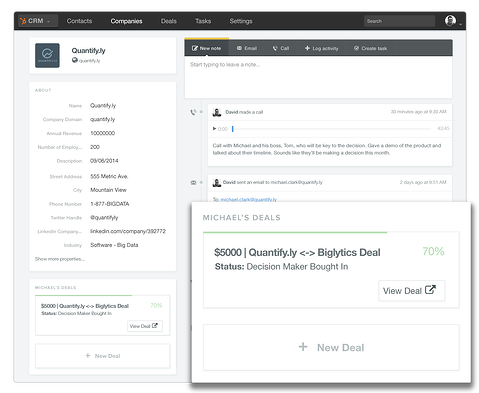Screen dimensions: 479x393
Task: Click the checkmark icon for Create task
Action: click(x=356, y=48)
